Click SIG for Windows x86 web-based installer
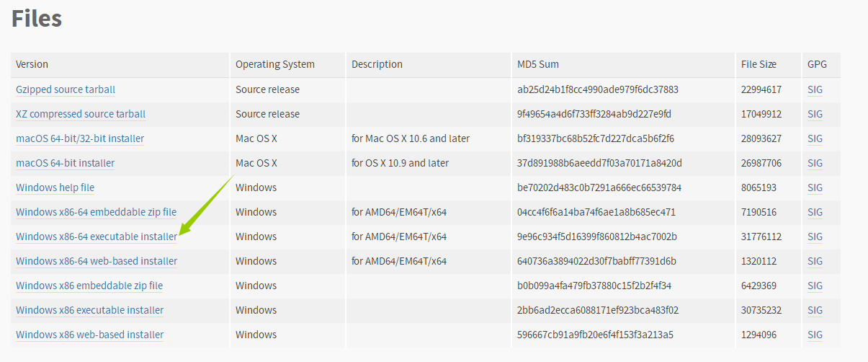This screenshot has height=362, width=868. click(815, 335)
